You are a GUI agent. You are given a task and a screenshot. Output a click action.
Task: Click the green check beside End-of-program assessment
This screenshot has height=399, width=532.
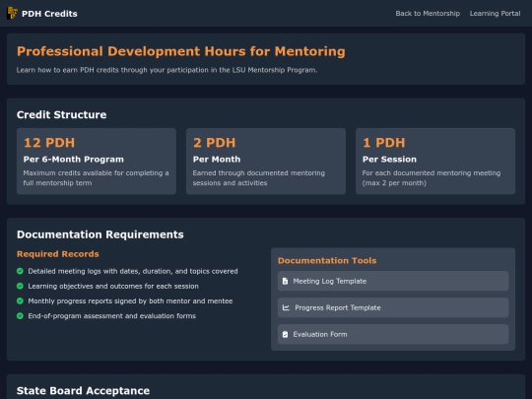(x=20, y=316)
